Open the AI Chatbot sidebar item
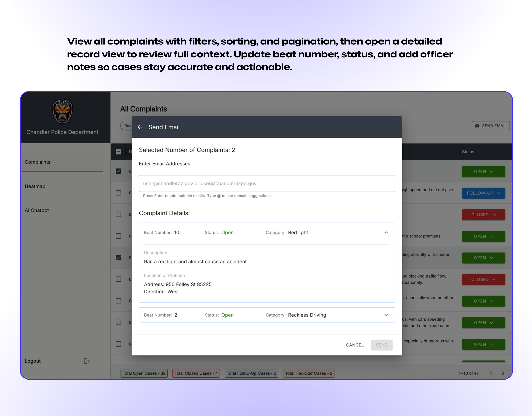This screenshot has width=532, height=416. 37,210
